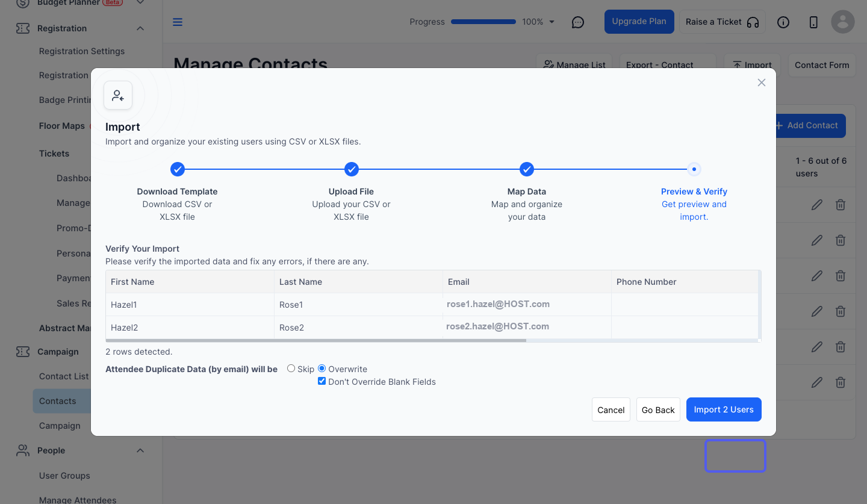Click the first row trash delete icon
This screenshot has height=504, width=867.
click(841, 205)
